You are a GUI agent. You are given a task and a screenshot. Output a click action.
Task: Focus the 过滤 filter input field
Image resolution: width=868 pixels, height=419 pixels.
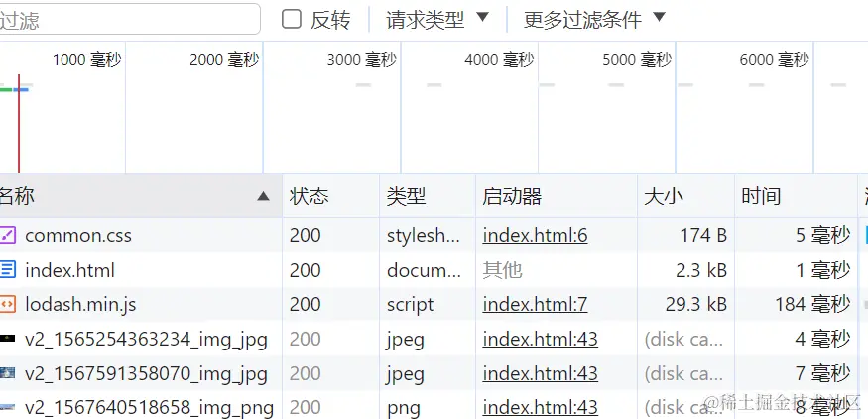pyautogui.click(x=128, y=20)
